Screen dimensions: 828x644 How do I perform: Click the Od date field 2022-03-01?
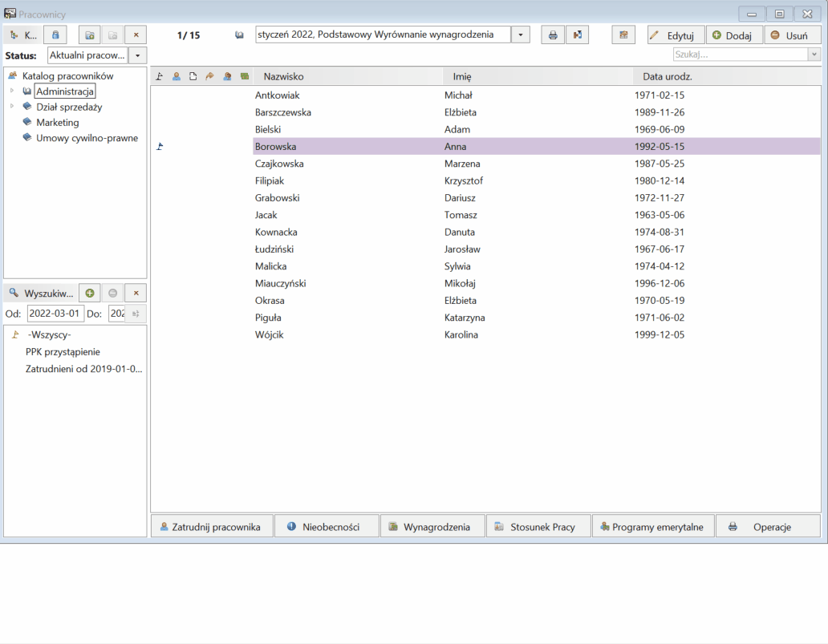[55, 314]
